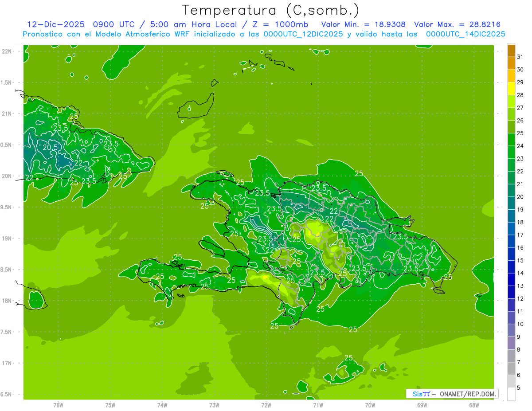Click the legend color band between 28 and 29
This screenshot has height=411, width=532.
(x=511, y=88)
